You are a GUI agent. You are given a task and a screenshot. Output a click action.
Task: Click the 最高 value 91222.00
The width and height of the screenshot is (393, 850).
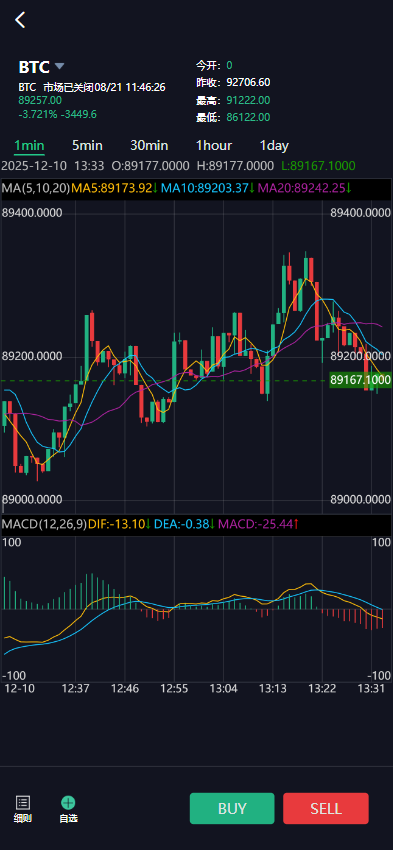(248, 100)
